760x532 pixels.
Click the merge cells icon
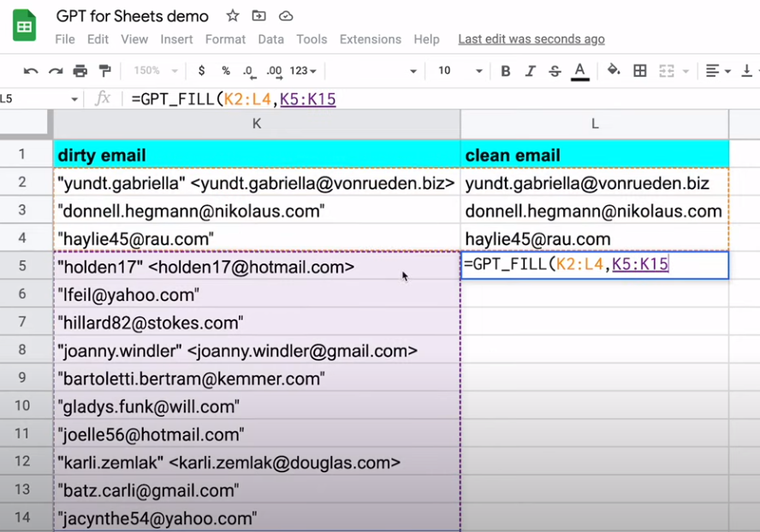coord(667,71)
